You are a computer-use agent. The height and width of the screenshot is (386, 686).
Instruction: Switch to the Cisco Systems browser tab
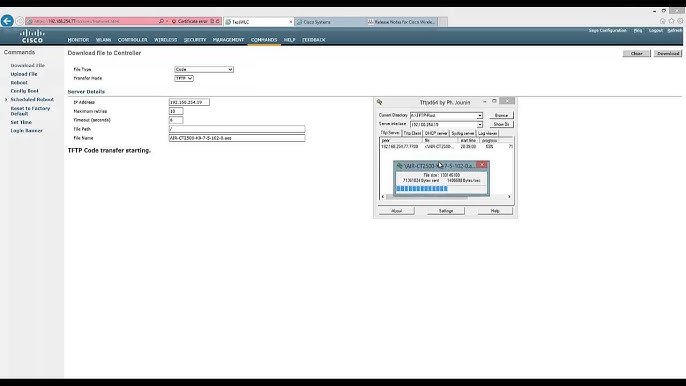pyautogui.click(x=330, y=21)
